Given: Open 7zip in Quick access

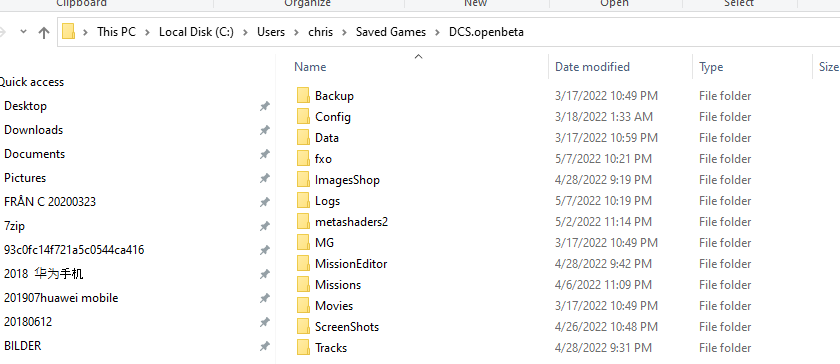Looking at the screenshot, I should (x=14, y=226).
